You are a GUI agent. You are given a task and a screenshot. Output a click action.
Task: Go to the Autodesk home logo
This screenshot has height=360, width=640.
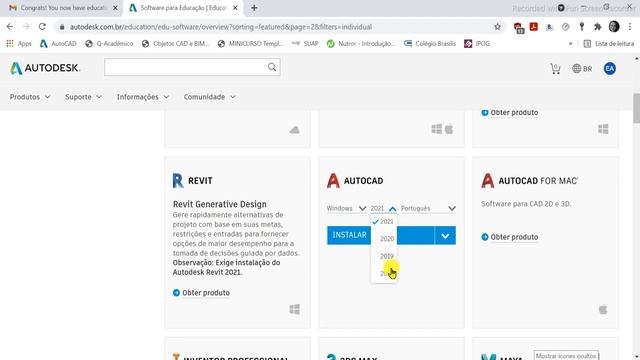coord(45,68)
